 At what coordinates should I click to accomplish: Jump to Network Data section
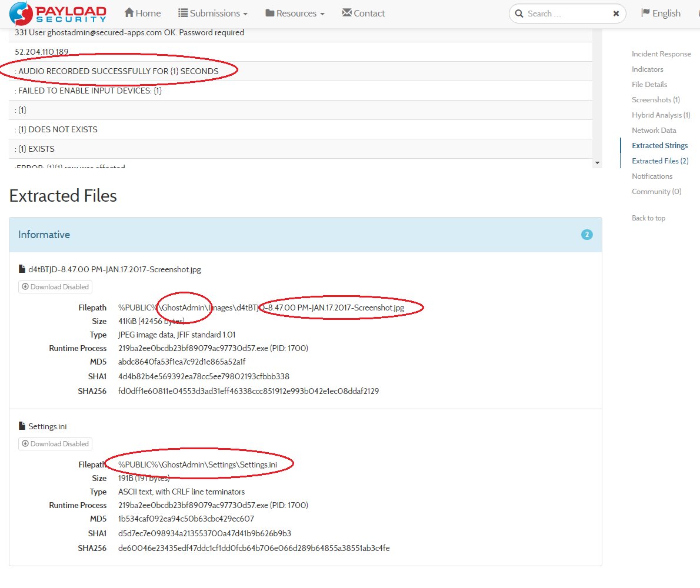coord(654,131)
